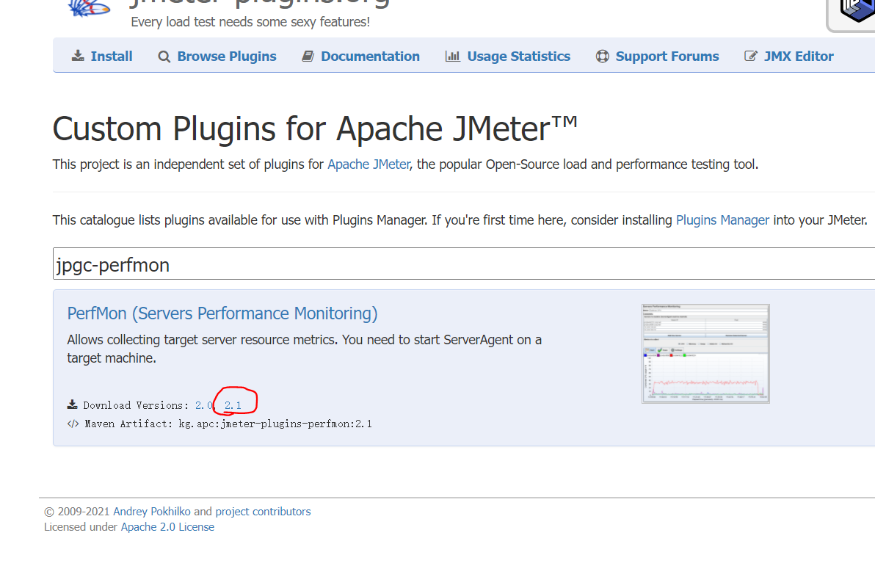Screen dimensions: 875x588
Task: Open the Apache 2.0 License link
Action: pos(167,527)
